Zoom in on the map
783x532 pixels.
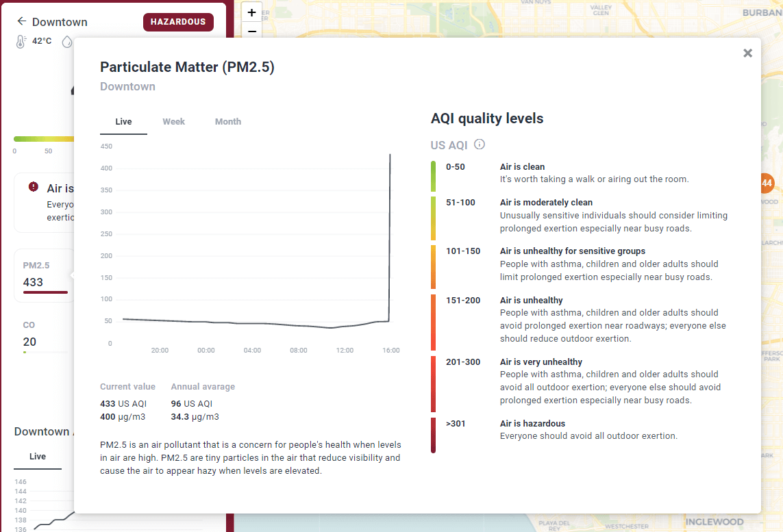(x=252, y=12)
